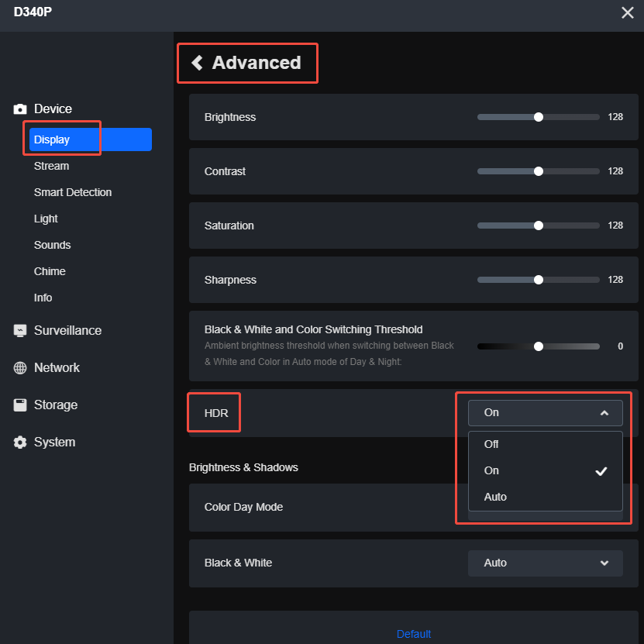644x644 pixels.
Task: Click the Default reset link
Action: coord(413,634)
